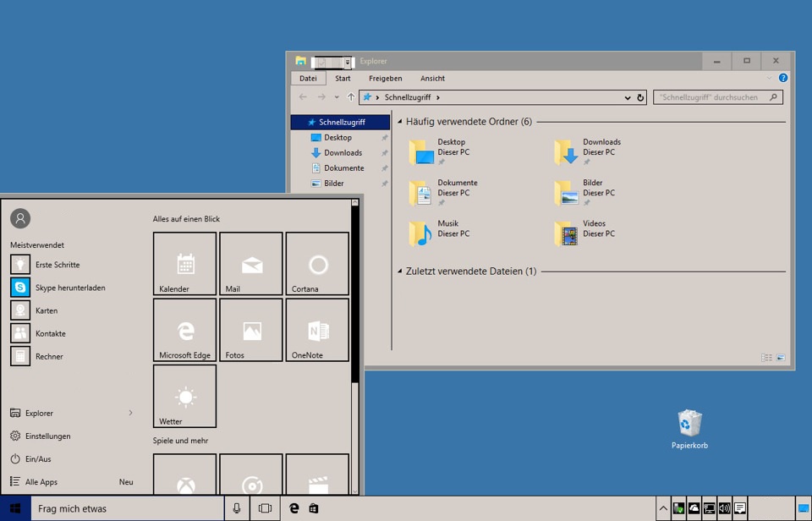812x521 pixels.
Task: Click the Frag mich etwas search box
Action: (x=128, y=508)
